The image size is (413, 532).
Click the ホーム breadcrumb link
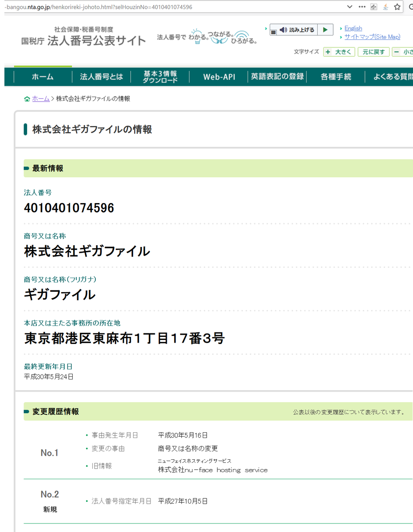(41, 99)
